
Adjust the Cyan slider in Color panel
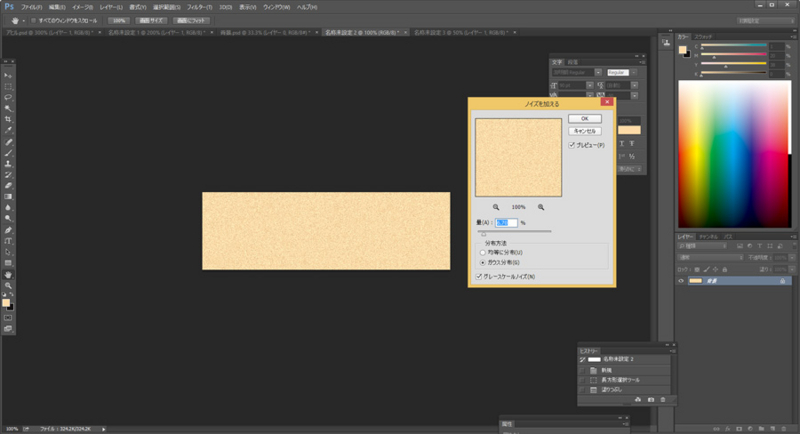702,48
